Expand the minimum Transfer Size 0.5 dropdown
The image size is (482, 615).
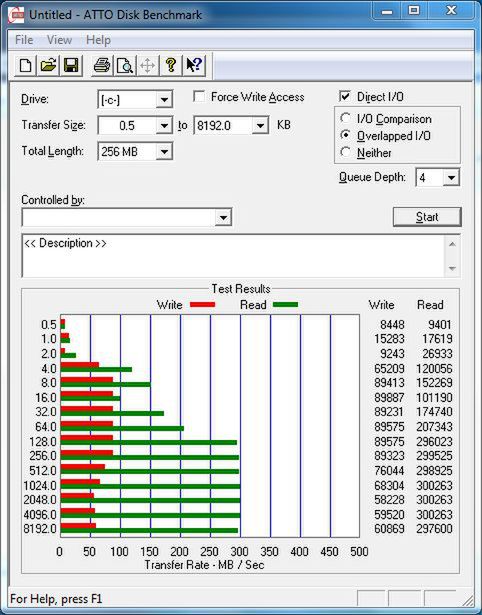coord(164,126)
